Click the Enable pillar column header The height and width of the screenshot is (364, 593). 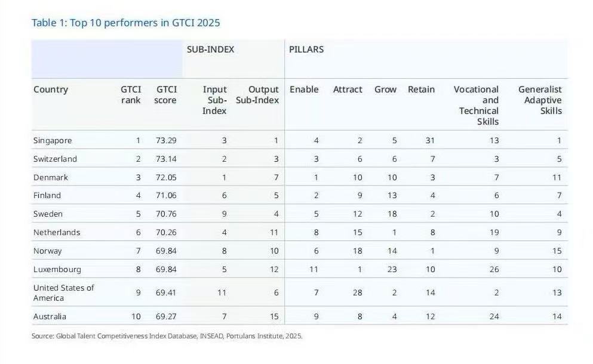(x=304, y=90)
